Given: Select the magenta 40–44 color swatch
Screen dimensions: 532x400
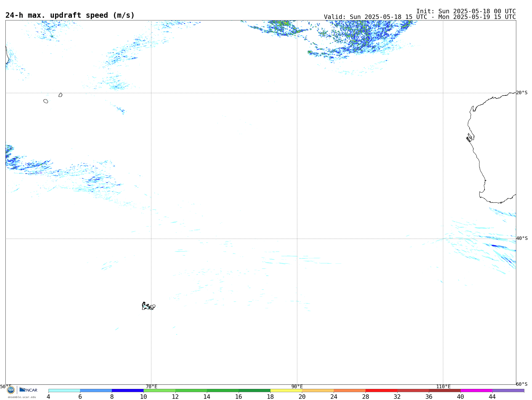Looking at the screenshot, I should 476,391.
